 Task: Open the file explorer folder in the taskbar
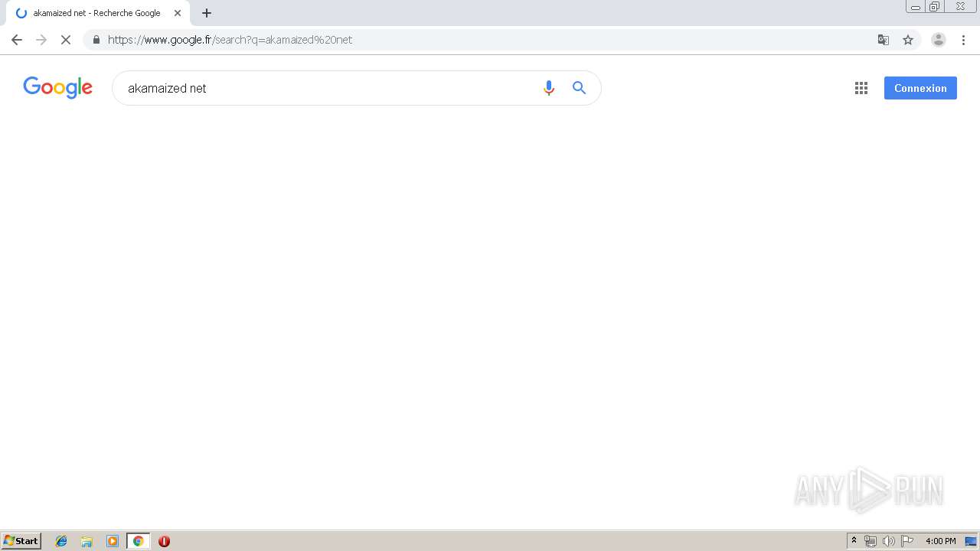87,541
